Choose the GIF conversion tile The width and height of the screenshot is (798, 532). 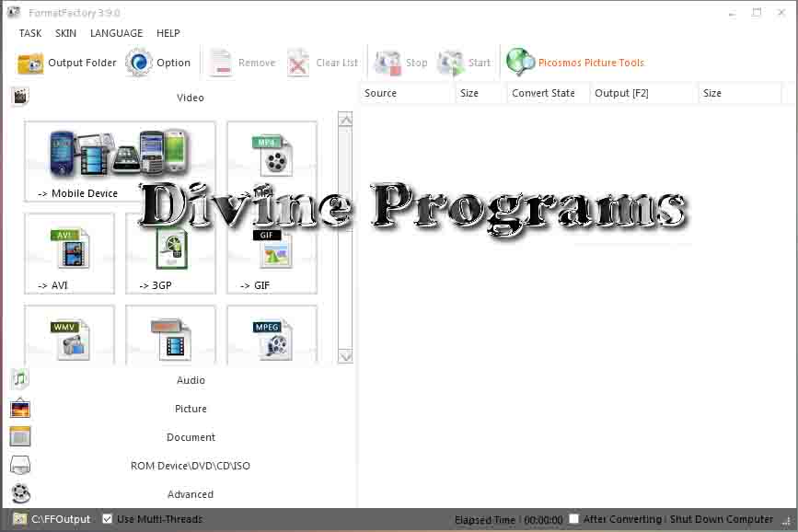[x=272, y=253]
